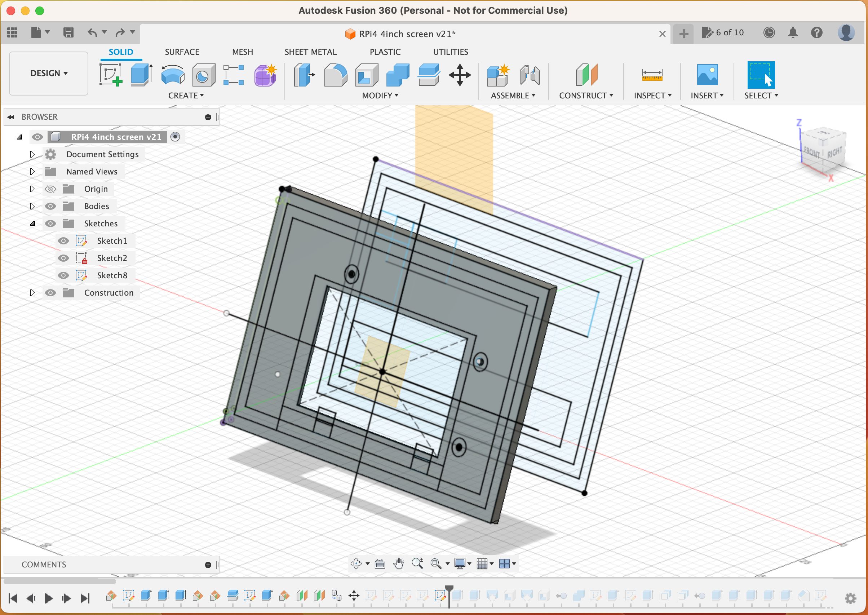Open the MODIFY dropdown menu
The height and width of the screenshot is (615, 868).
coord(380,96)
